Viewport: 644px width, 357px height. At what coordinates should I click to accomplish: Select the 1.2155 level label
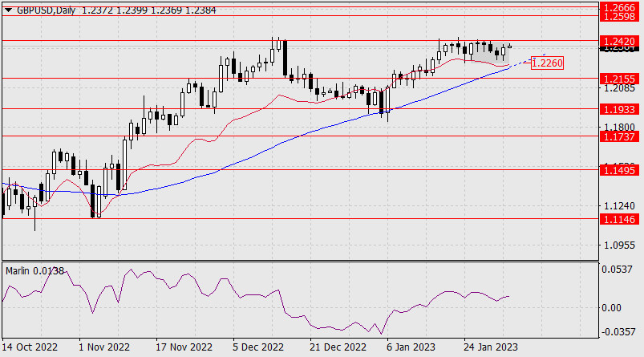click(619, 79)
